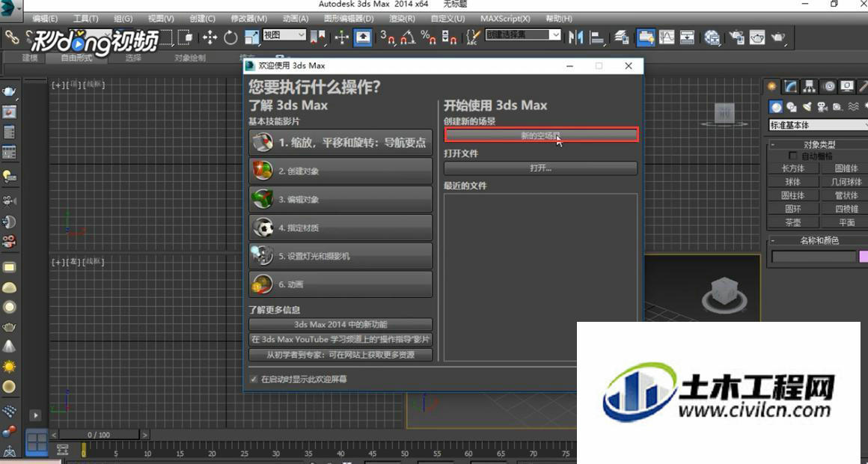This screenshot has height=464, width=868.
Task: Open tutorial 5 lights and cameras
Action: [x=340, y=255]
